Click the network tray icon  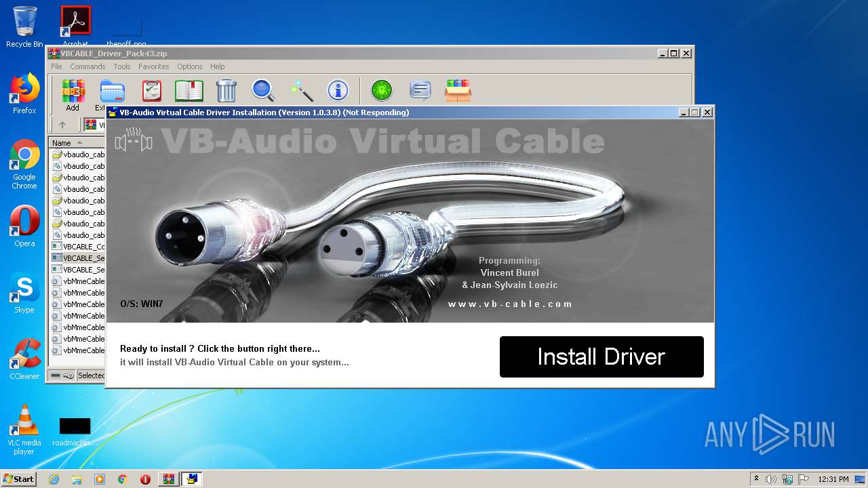coord(787,479)
